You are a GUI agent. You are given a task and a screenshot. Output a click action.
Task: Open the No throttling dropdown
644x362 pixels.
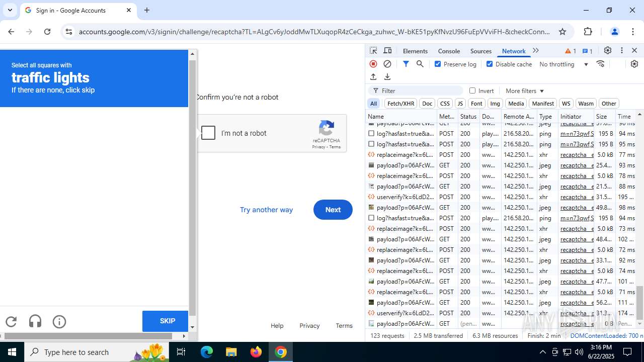click(x=563, y=64)
